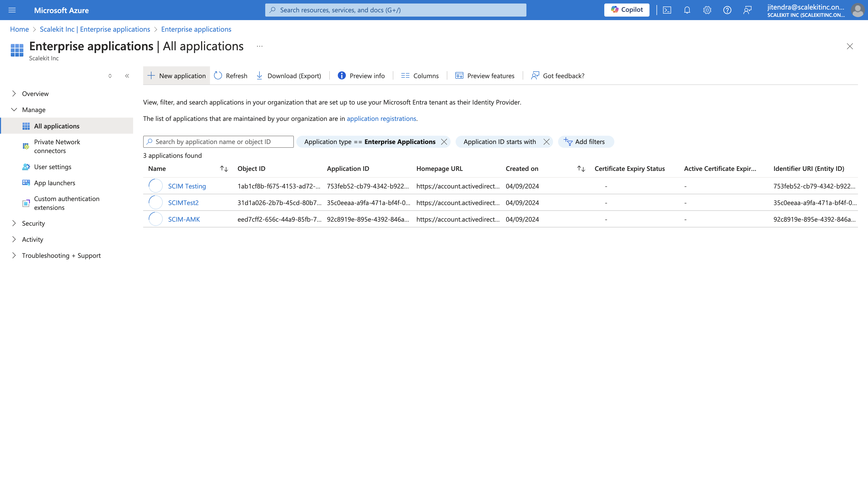Open the help question mark icon
The width and height of the screenshot is (868, 482).
[x=727, y=10]
